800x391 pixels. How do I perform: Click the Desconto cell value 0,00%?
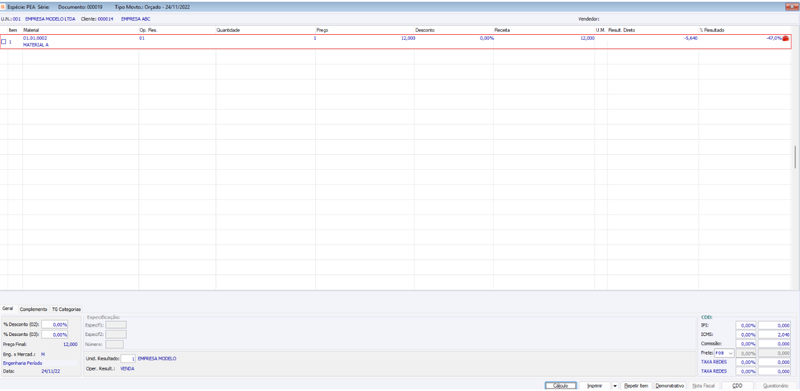[487, 38]
